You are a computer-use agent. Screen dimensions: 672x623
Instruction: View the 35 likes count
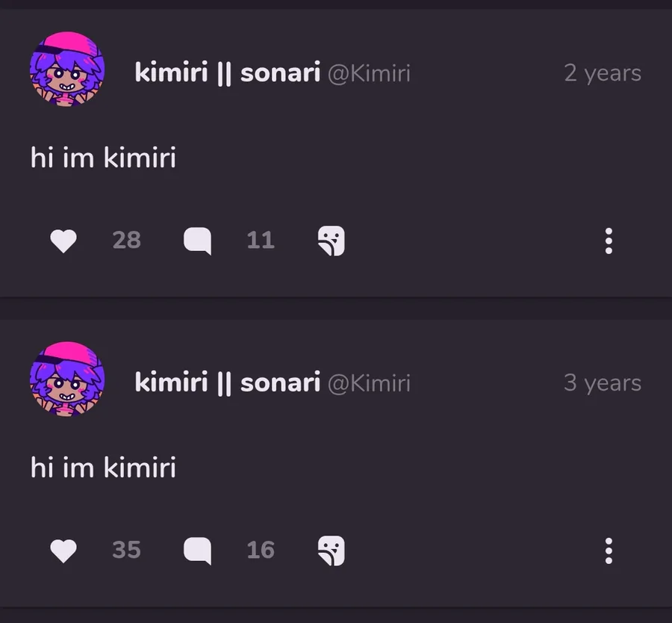126,550
